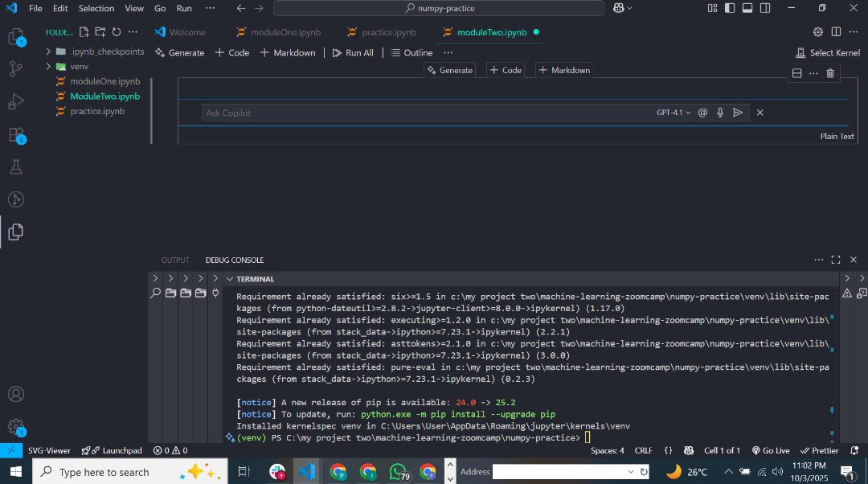
Task: Click Run All in notebook toolbar
Action: (x=353, y=52)
